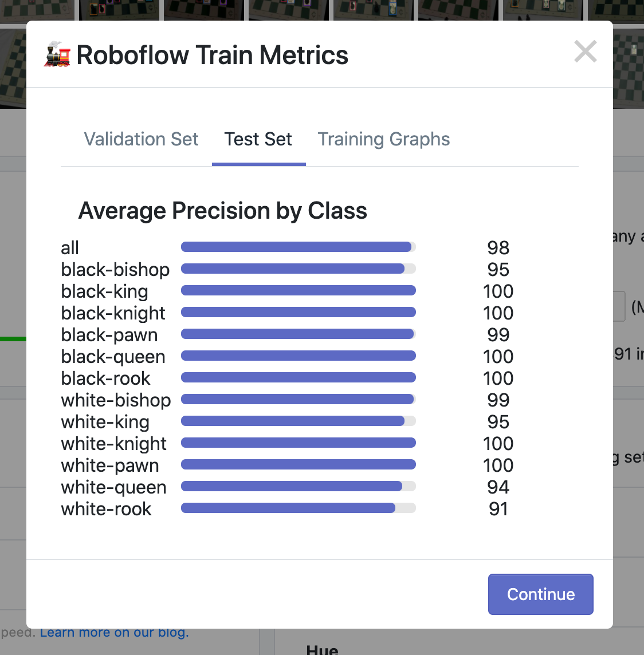Click the 'all' precision progress bar
Viewport: 644px width, 655px height.
(299, 247)
